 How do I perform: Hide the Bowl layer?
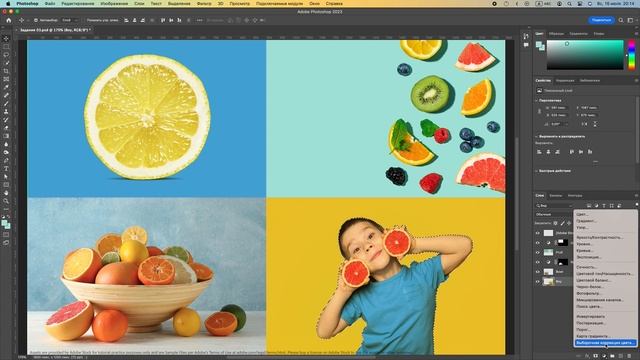coord(538,272)
